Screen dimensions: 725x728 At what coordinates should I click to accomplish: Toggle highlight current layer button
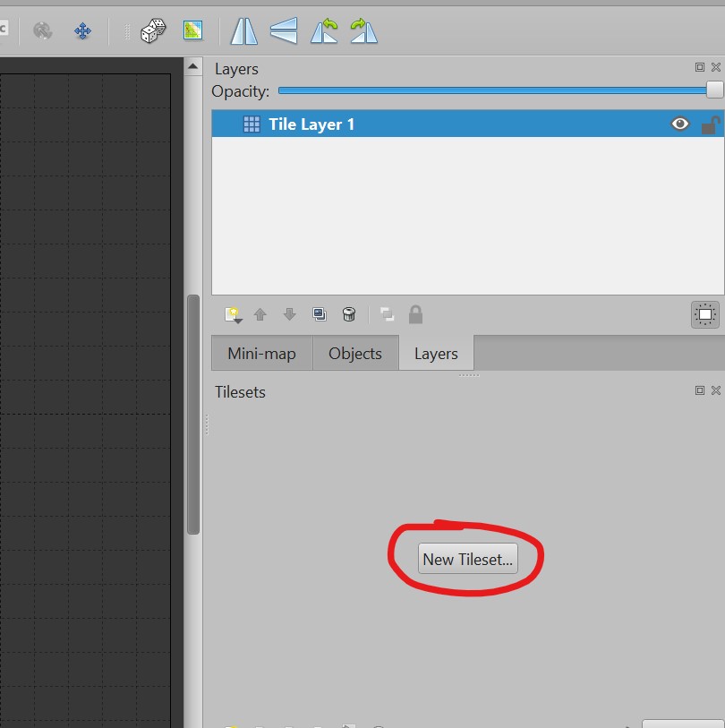705,314
